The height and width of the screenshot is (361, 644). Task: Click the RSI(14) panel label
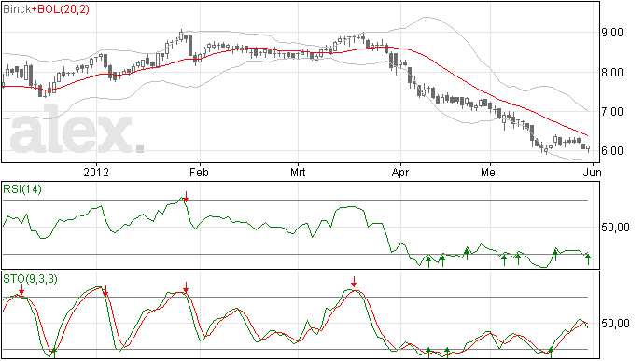pos(22,189)
